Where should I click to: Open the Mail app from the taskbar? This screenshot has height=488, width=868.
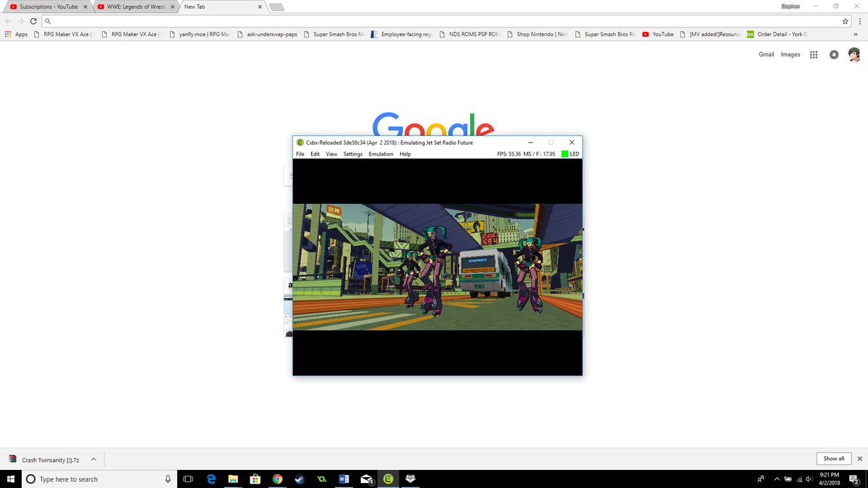pos(366,479)
